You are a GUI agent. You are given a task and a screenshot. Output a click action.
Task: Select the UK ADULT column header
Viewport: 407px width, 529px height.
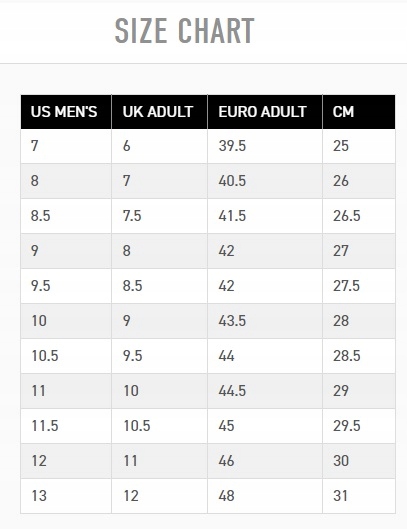[x=159, y=112]
